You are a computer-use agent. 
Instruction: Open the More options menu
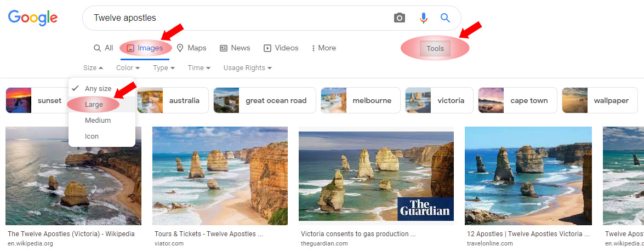tap(323, 48)
